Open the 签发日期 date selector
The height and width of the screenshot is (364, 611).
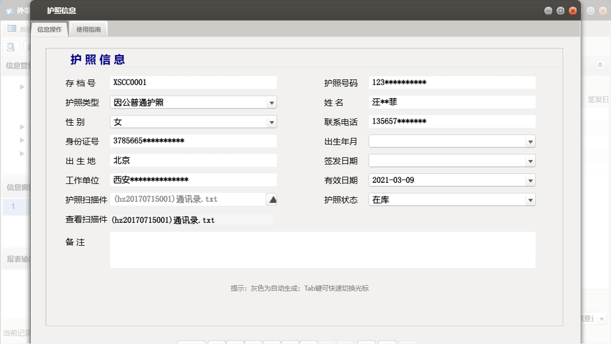pos(530,160)
